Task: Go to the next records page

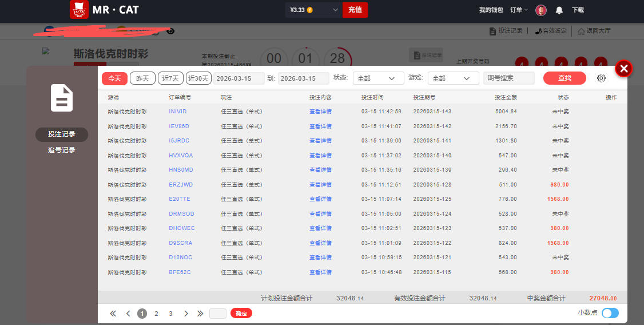Action: click(x=186, y=314)
